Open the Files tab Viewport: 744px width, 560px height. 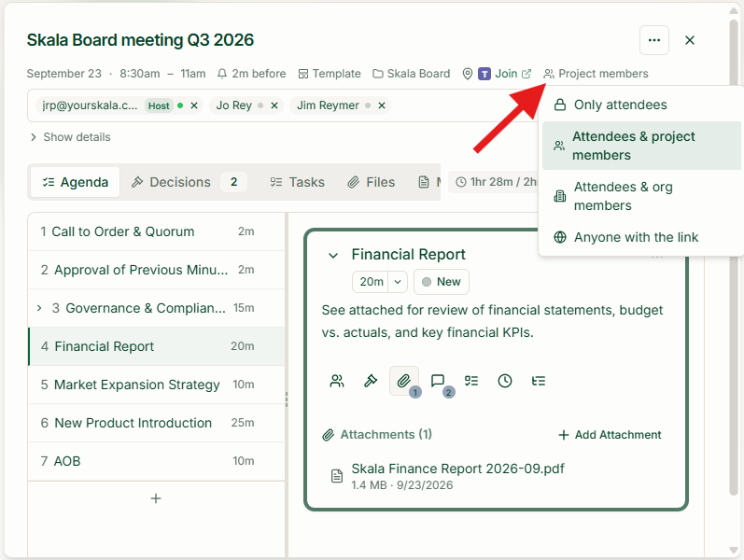(371, 182)
